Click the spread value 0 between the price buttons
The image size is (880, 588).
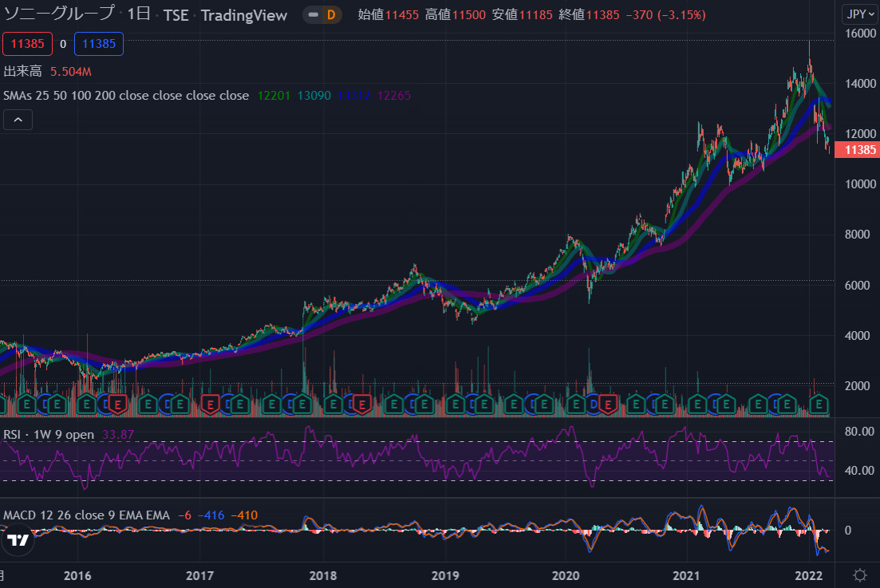63,44
